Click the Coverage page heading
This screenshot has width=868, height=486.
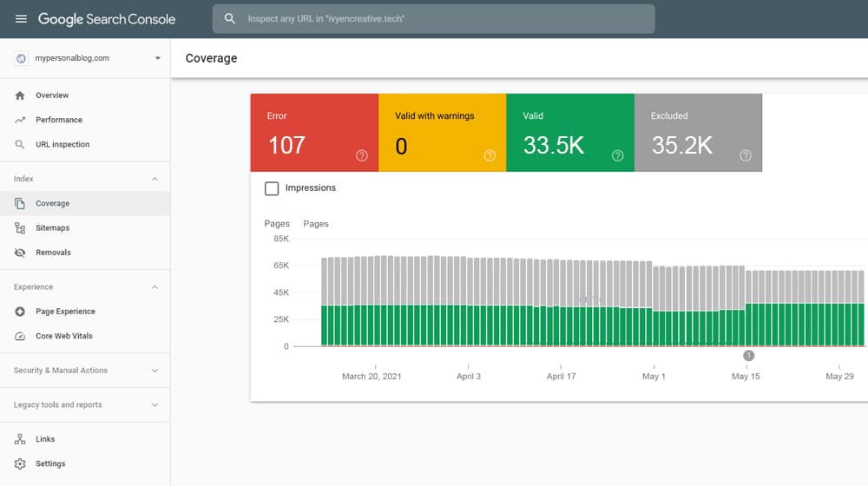tap(211, 58)
